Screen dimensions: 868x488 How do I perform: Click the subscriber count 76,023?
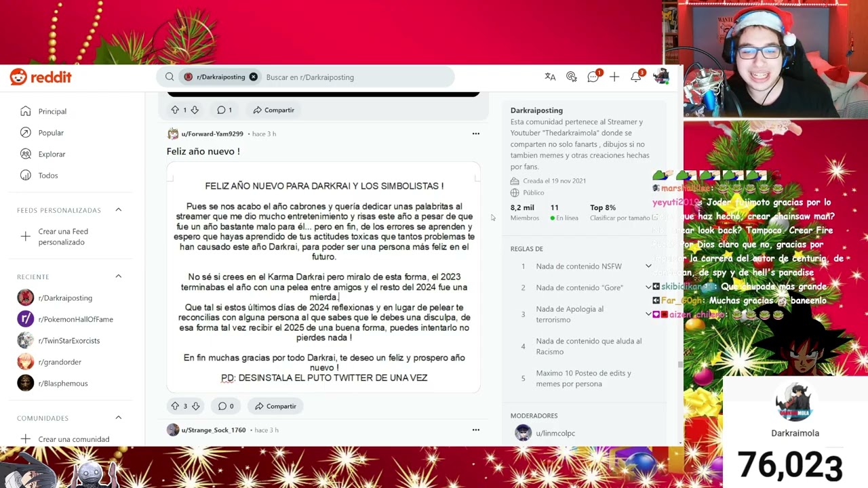click(x=790, y=466)
